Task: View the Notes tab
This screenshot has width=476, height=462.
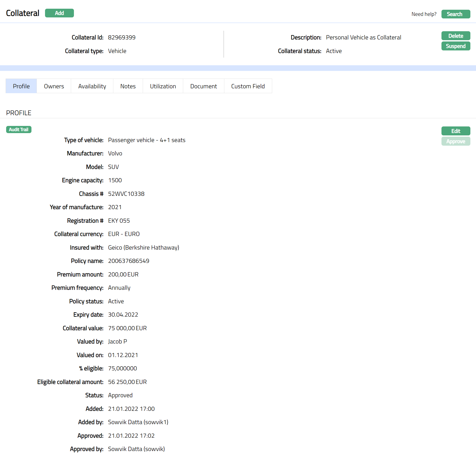Action: (128, 86)
